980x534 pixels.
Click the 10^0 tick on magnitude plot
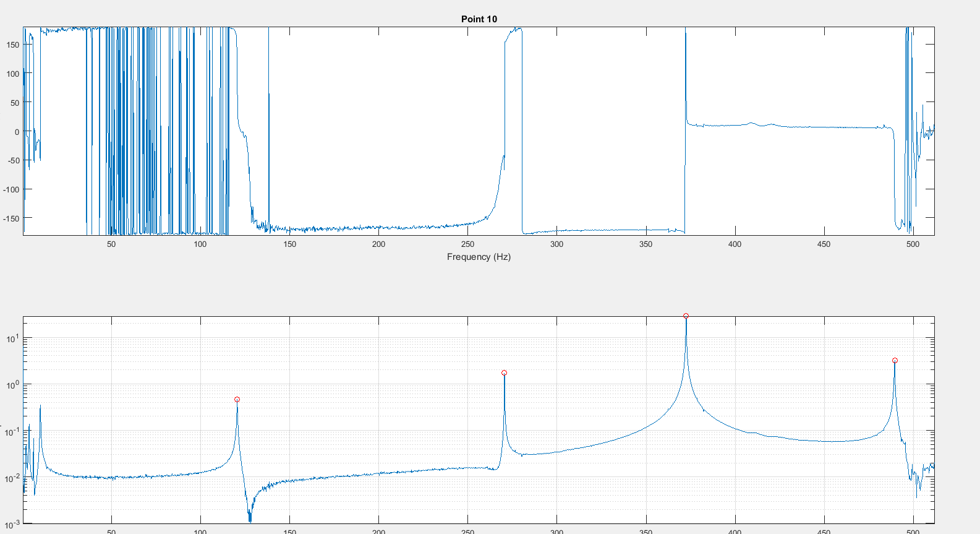coord(13,384)
